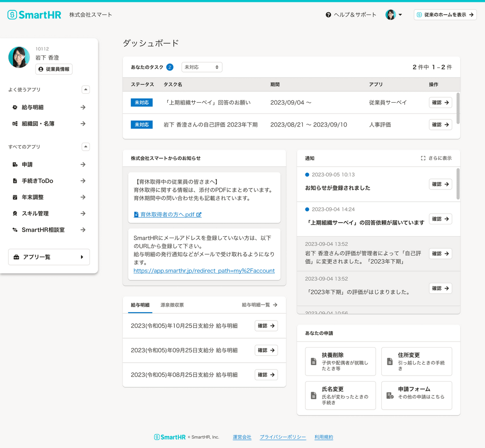Collapse the よく使うアプリ section
The height and width of the screenshot is (448, 485).
pyautogui.click(x=86, y=90)
